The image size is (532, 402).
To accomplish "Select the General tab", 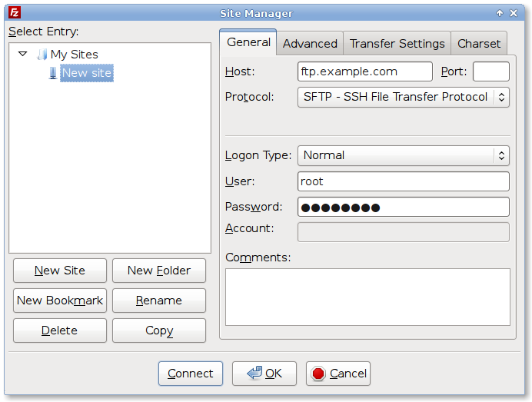I will 248,43.
